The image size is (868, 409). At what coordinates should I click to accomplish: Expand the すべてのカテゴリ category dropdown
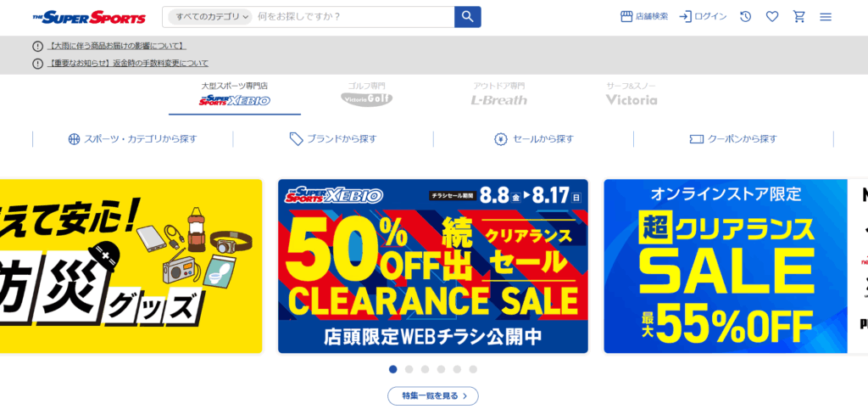tap(210, 17)
